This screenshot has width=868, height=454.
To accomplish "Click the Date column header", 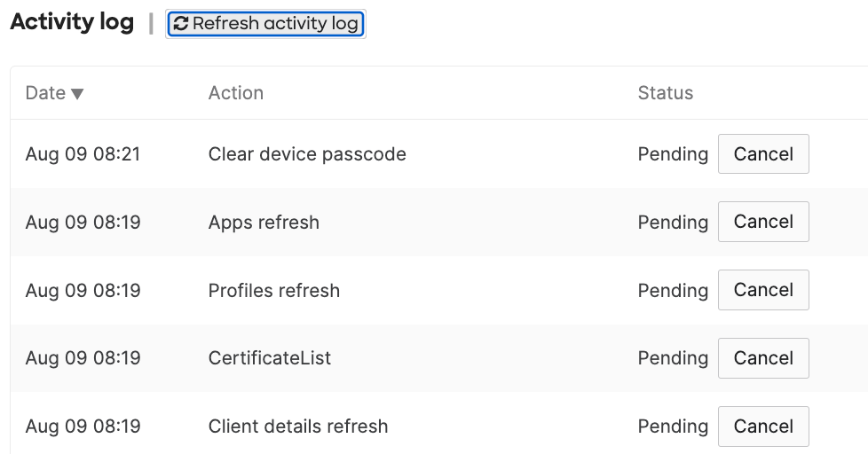I will (45, 93).
